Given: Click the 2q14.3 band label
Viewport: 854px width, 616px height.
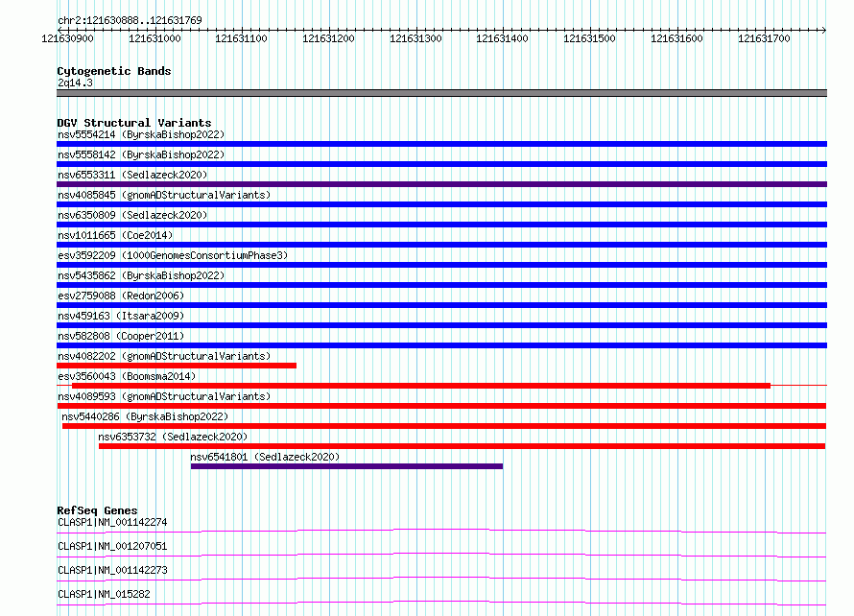Looking at the screenshot, I should click(x=75, y=83).
